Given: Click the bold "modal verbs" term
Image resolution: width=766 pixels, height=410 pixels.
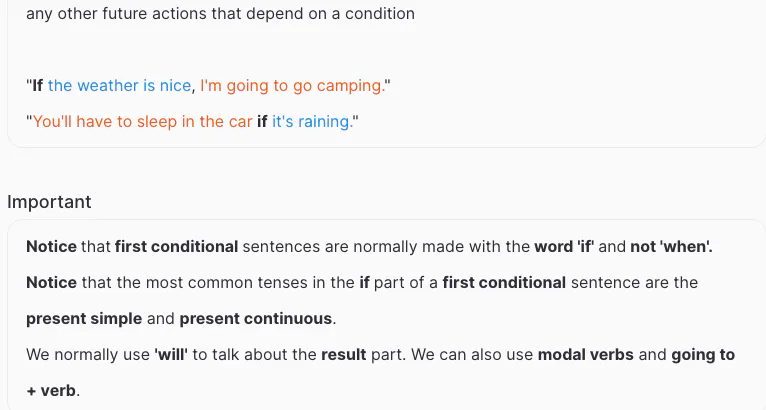Looking at the screenshot, I should 584,354.
